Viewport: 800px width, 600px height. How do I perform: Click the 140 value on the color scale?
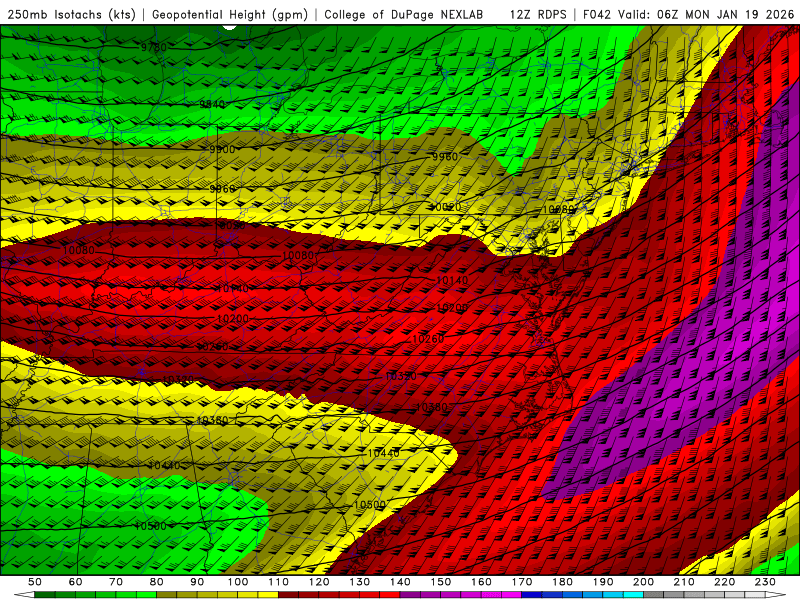coord(400,582)
